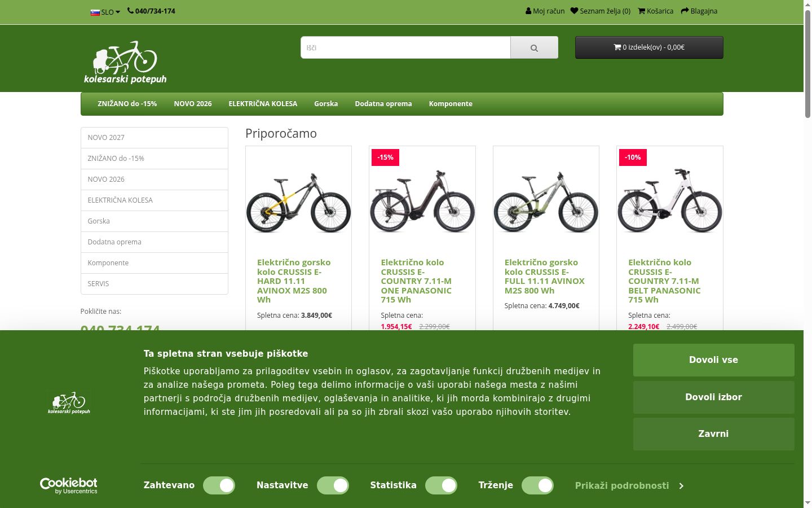The image size is (812, 508).
Task: Open the E-FULL 11.11 AVINOX product title
Action: point(545,277)
